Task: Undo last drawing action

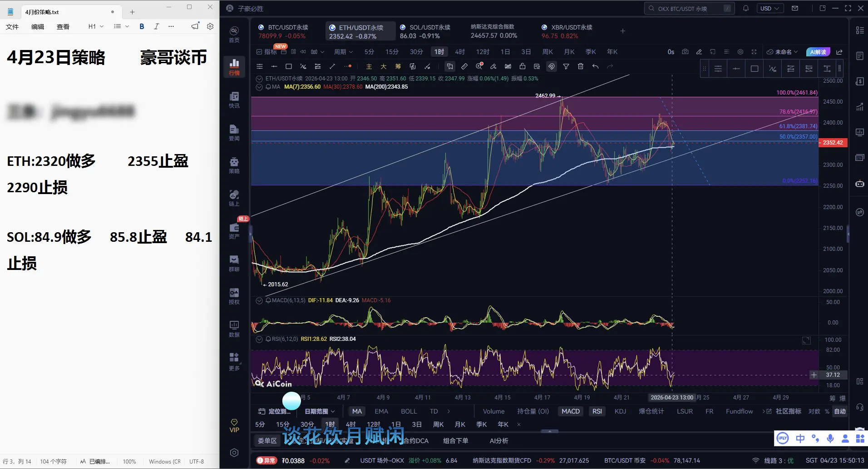Action: (x=595, y=66)
